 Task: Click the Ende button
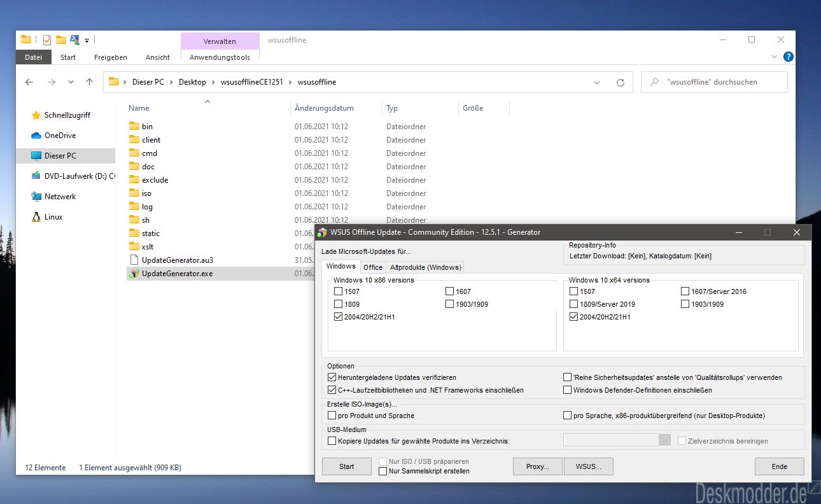780,466
